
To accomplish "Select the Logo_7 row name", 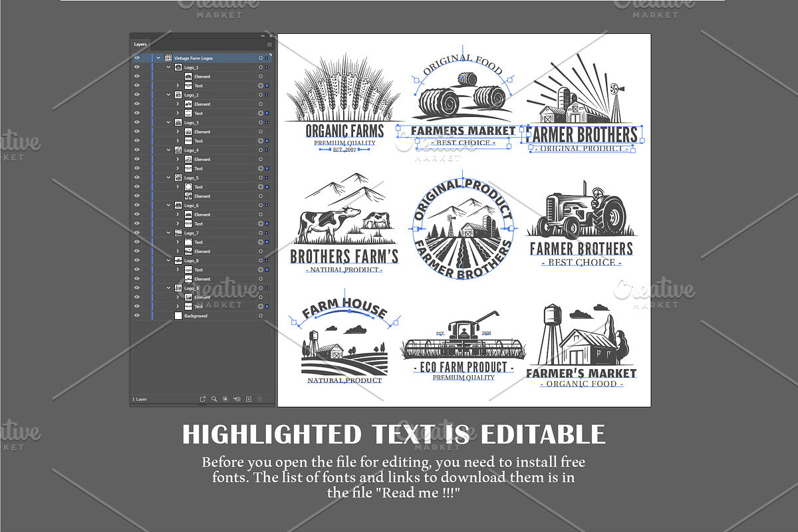I will click(x=192, y=233).
